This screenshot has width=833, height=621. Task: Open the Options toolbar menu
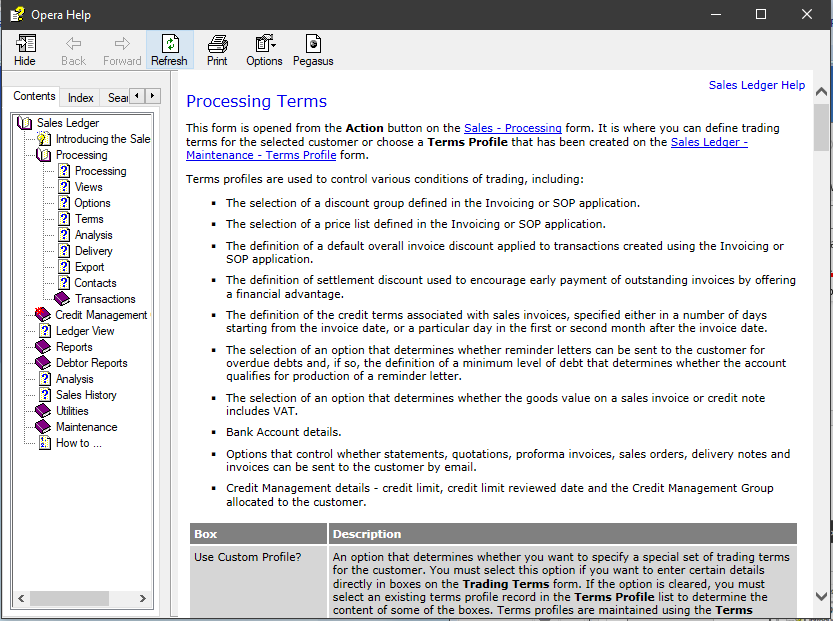[x=264, y=49]
